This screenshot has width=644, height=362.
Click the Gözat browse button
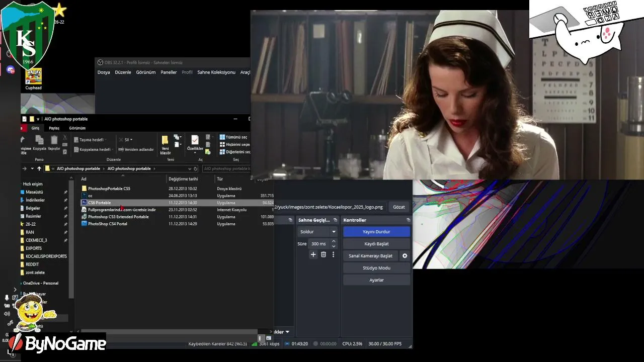coord(399,207)
